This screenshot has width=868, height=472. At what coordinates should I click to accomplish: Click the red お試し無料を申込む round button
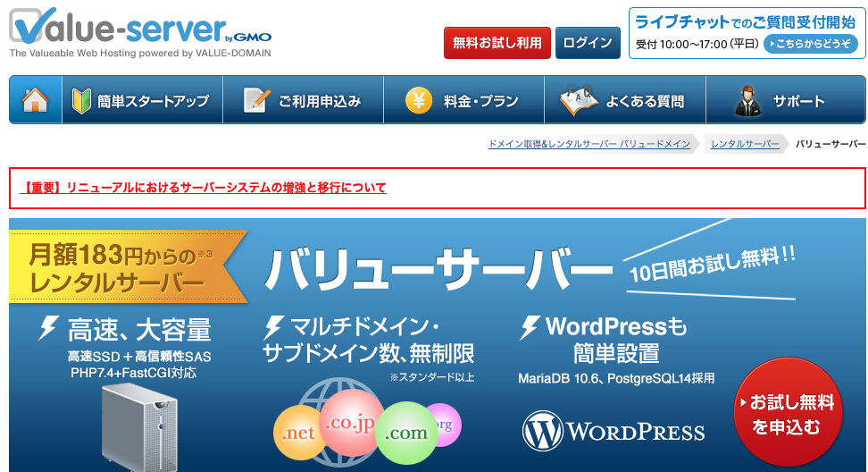[x=787, y=413]
